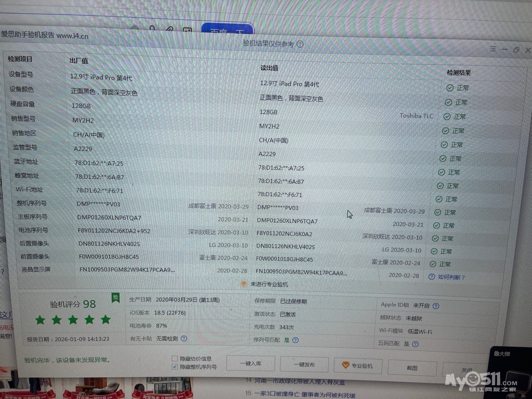Open the 如何判断？ link

pos(452,277)
